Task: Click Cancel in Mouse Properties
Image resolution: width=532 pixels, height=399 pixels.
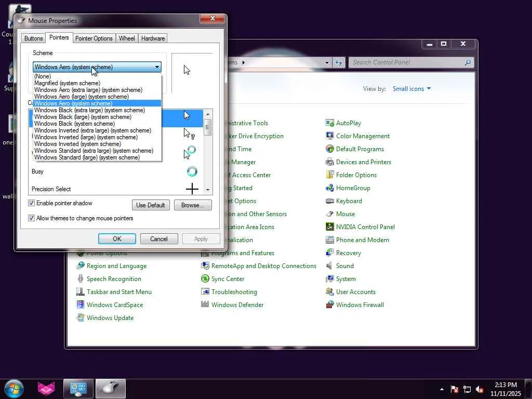Action: pos(159,239)
